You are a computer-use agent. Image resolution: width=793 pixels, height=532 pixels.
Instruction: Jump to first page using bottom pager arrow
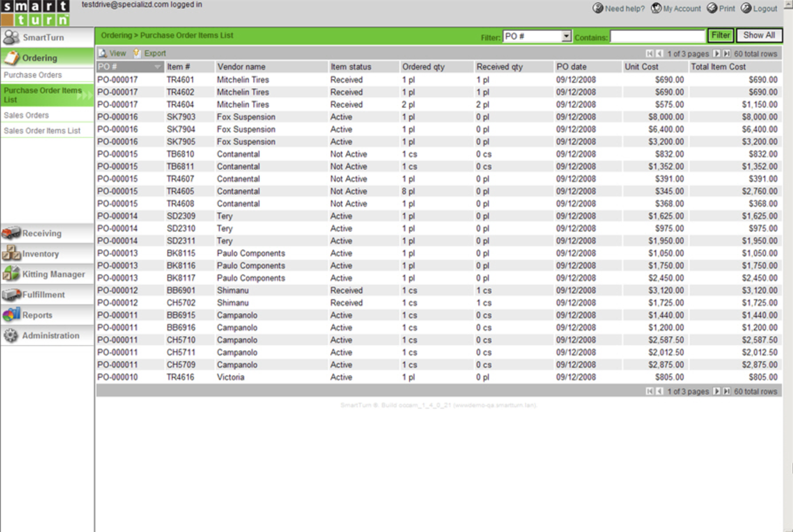point(650,391)
